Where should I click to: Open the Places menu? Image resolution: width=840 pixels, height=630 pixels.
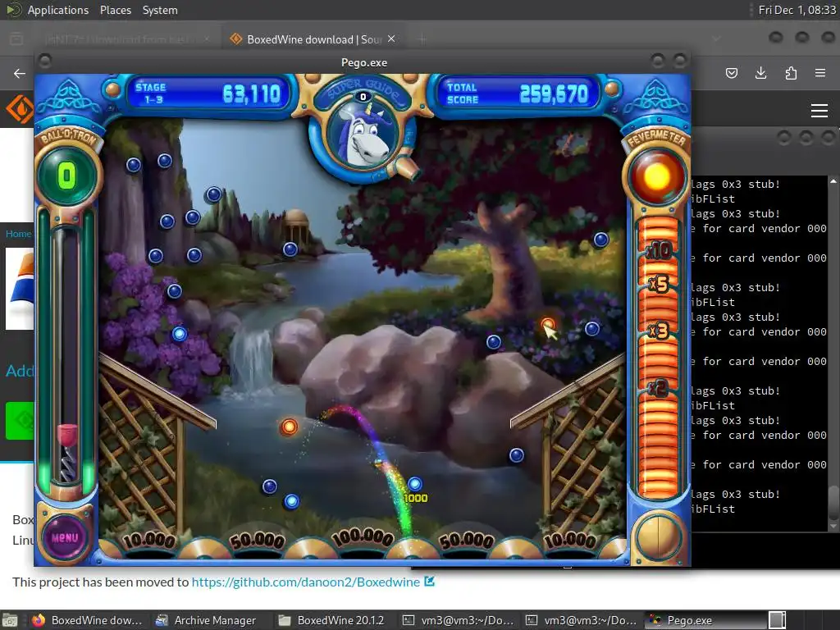[115, 10]
